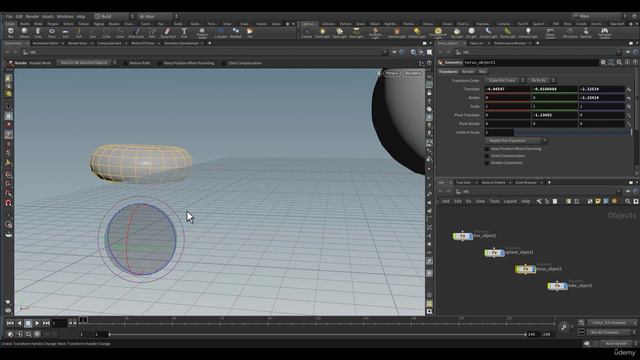Add a Caustic Light from the shelf

point(489,33)
